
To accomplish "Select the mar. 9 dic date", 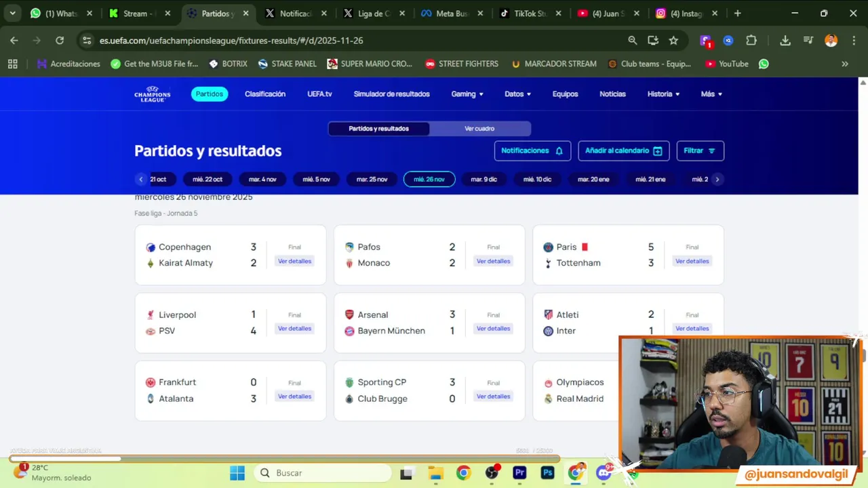I will (x=484, y=179).
